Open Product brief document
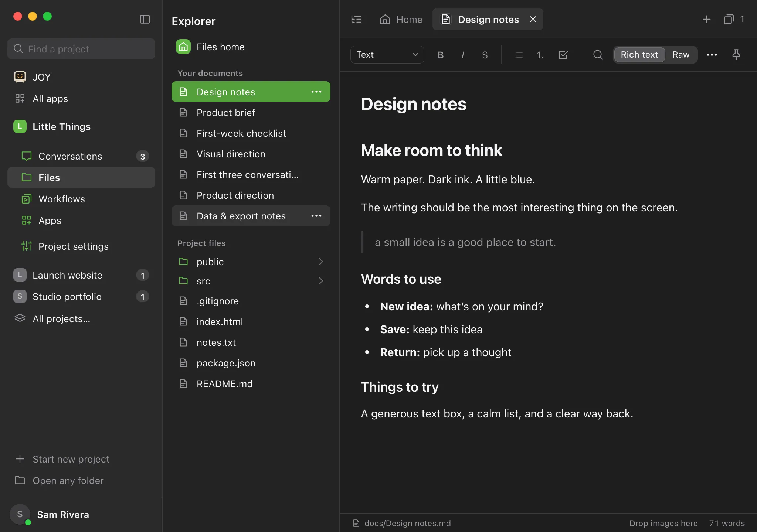Screen dimensions: 757x532 click(251, 112)
